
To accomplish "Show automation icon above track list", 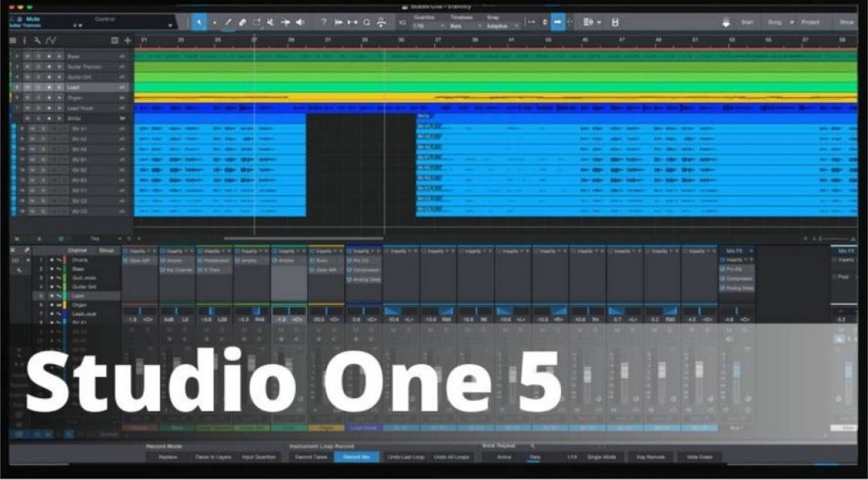I will (51, 41).
